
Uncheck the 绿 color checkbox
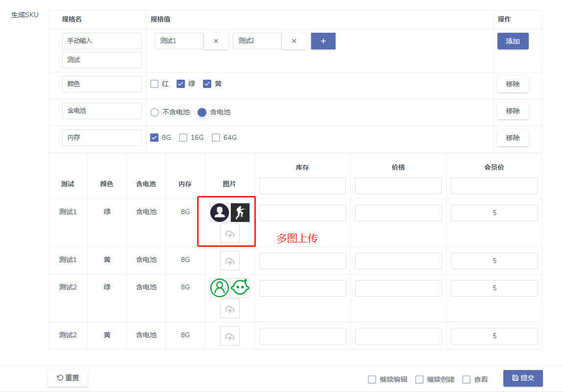181,84
